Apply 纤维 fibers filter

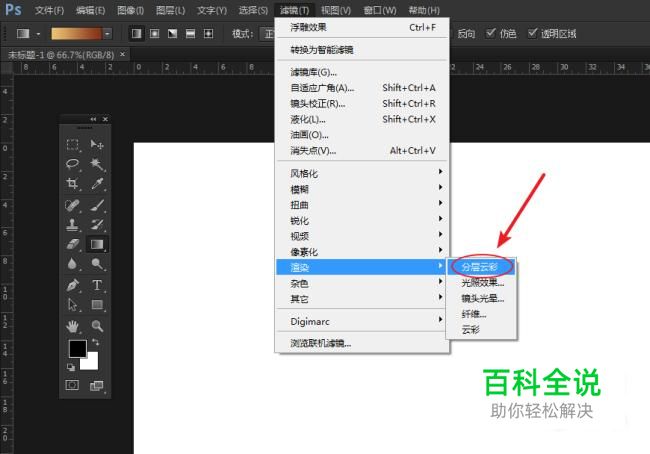point(481,314)
